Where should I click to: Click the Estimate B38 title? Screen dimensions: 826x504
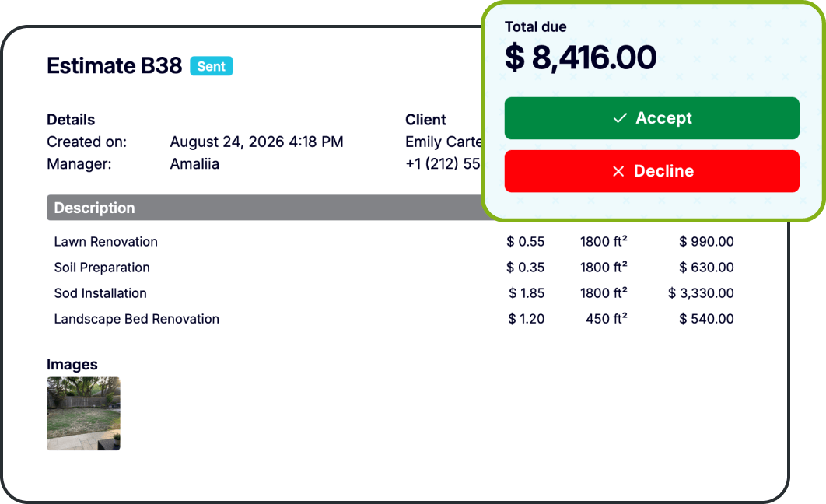(x=114, y=66)
